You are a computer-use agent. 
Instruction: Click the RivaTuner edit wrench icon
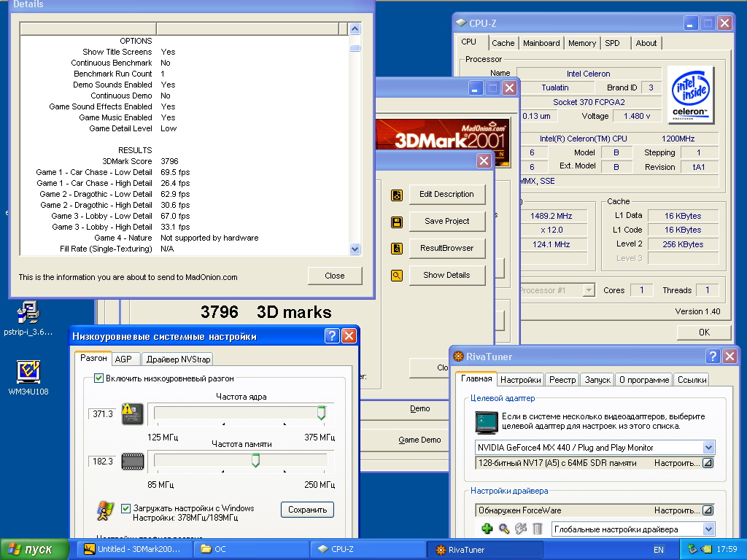tap(521, 529)
